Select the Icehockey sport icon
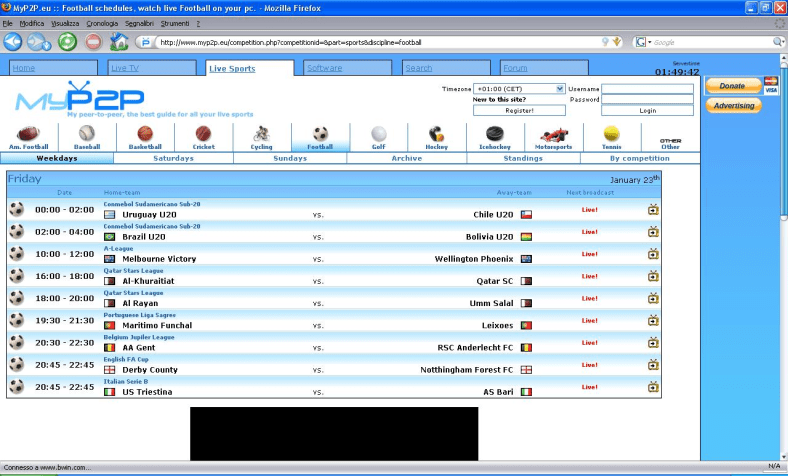The width and height of the screenshot is (788, 476). (x=495, y=137)
